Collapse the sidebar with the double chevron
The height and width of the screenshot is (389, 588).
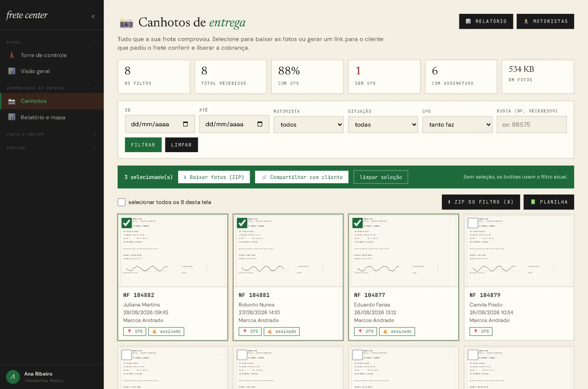[93, 16]
